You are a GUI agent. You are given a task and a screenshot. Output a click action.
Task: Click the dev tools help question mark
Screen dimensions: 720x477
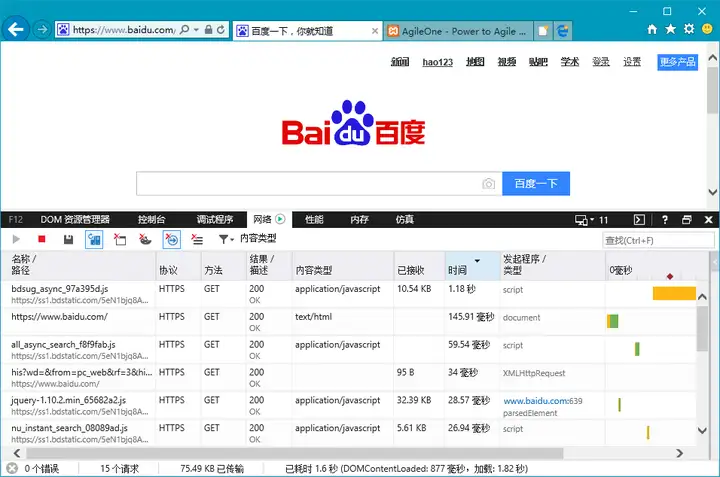tap(664, 220)
